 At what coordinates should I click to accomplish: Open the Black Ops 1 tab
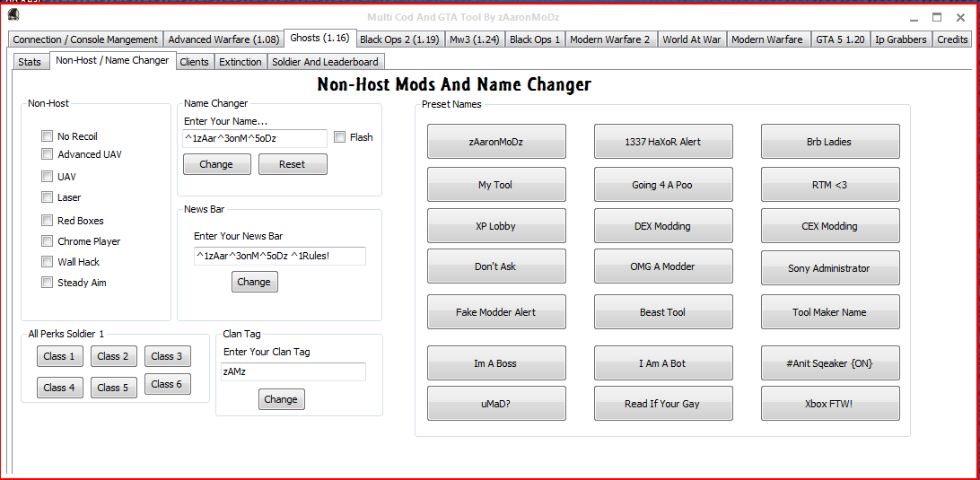535,39
